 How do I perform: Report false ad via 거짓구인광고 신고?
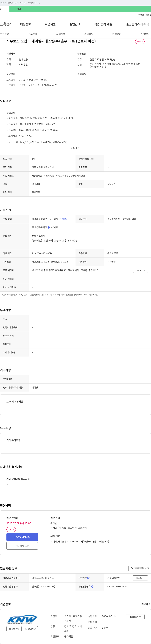(140, 568)
